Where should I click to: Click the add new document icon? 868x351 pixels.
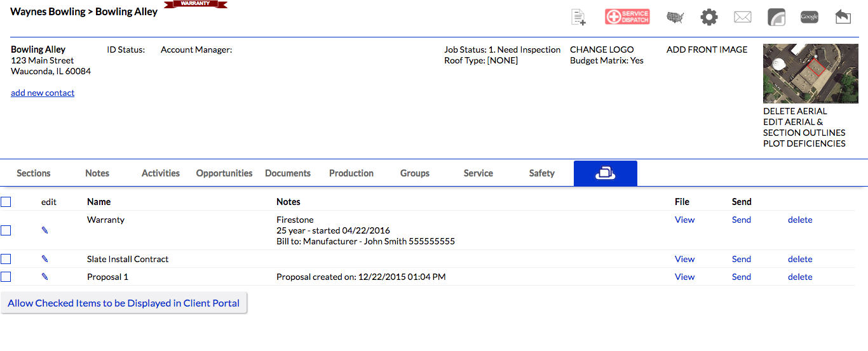point(578,17)
